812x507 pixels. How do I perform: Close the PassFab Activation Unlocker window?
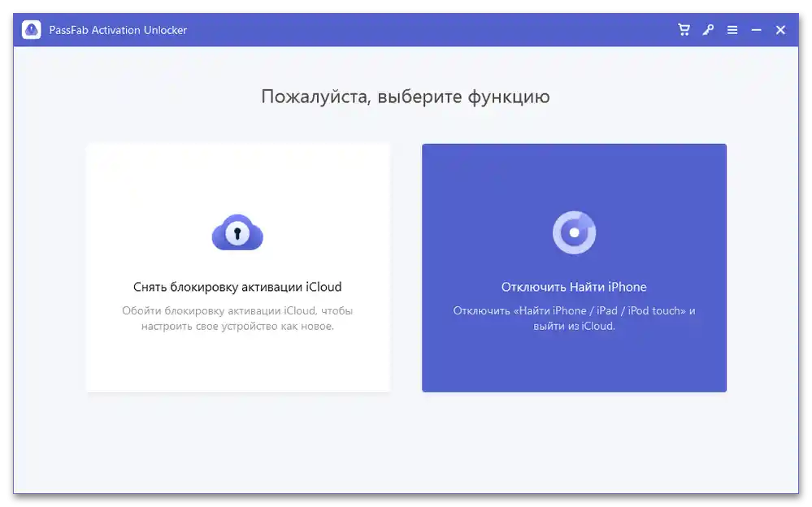tap(780, 30)
